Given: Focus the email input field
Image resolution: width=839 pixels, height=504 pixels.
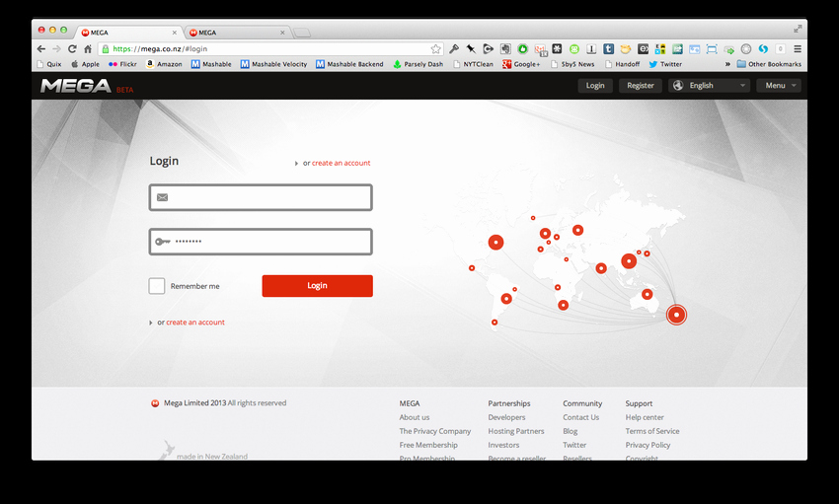Looking at the screenshot, I should 261,197.
